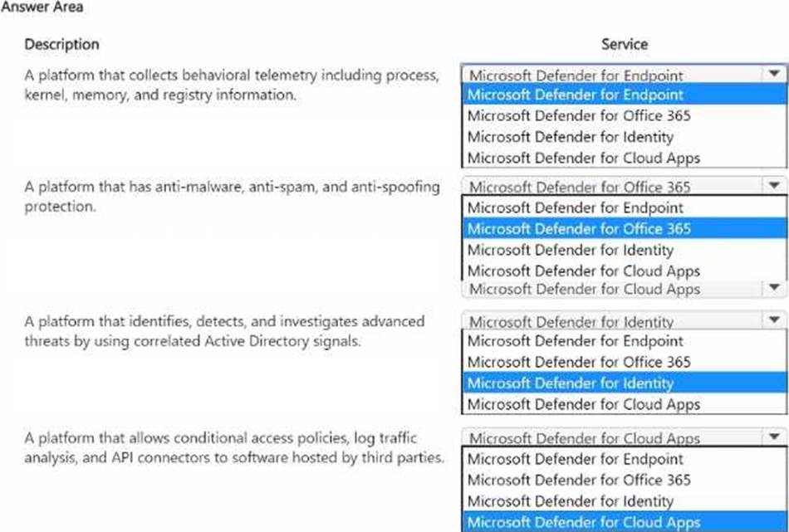The image size is (789, 532).
Task: Choose Defender for Cloud Apps in Active Directory list
Action: (x=583, y=404)
